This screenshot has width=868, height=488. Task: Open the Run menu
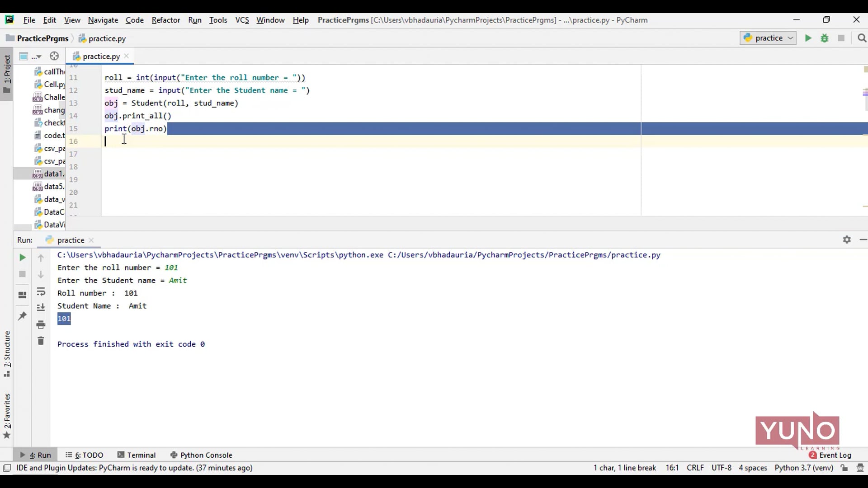coord(195,20)
